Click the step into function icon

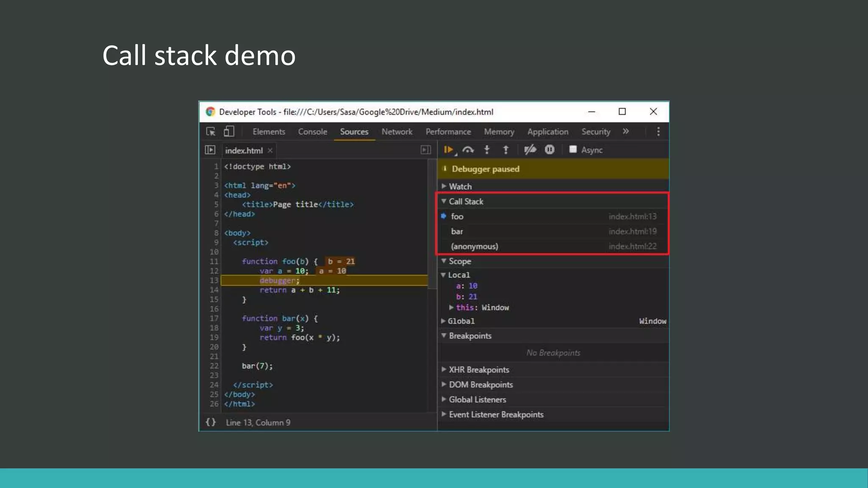tap(487, 150)
